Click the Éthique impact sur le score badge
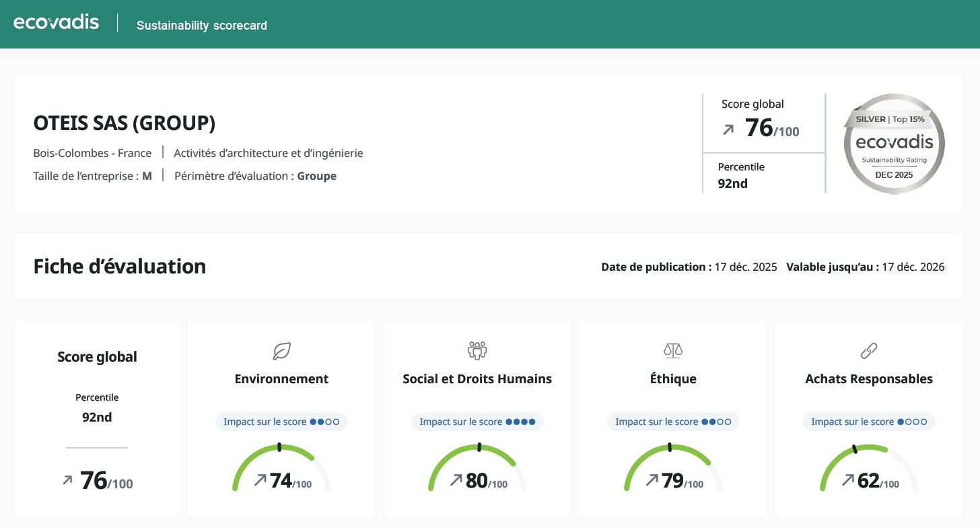 click(x=672, y=422)
